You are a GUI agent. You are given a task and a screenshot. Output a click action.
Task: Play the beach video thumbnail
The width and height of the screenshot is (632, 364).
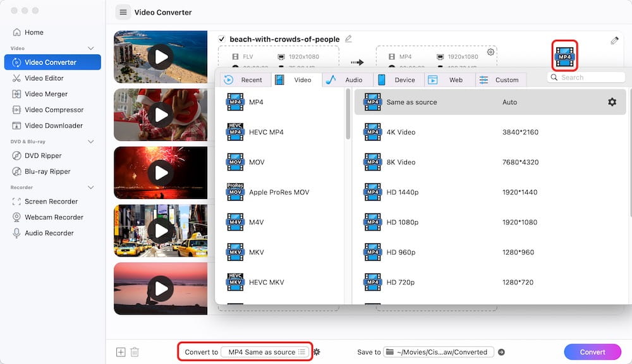point(161,57)
